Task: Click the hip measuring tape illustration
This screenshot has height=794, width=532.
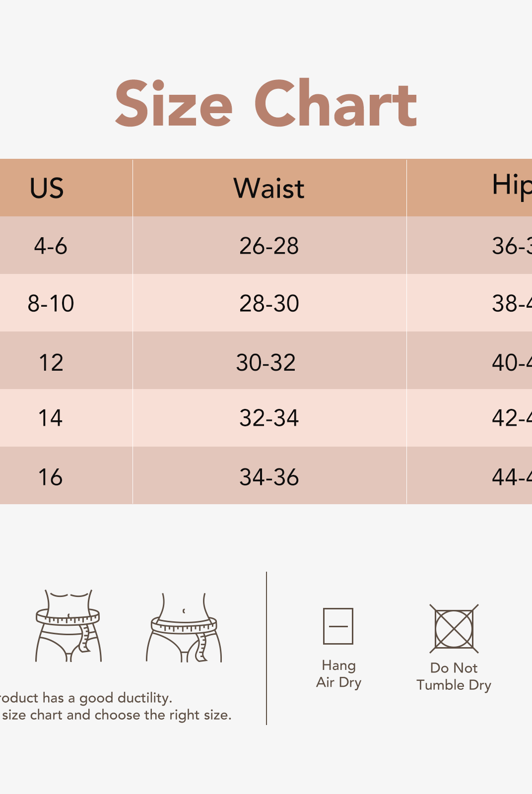Action: point(184,628)
